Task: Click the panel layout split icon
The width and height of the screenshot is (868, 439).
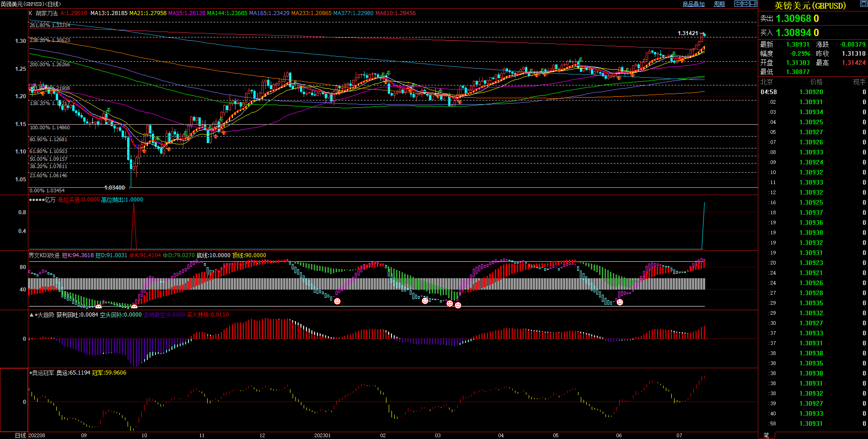Action: click(x=753, y=4)
